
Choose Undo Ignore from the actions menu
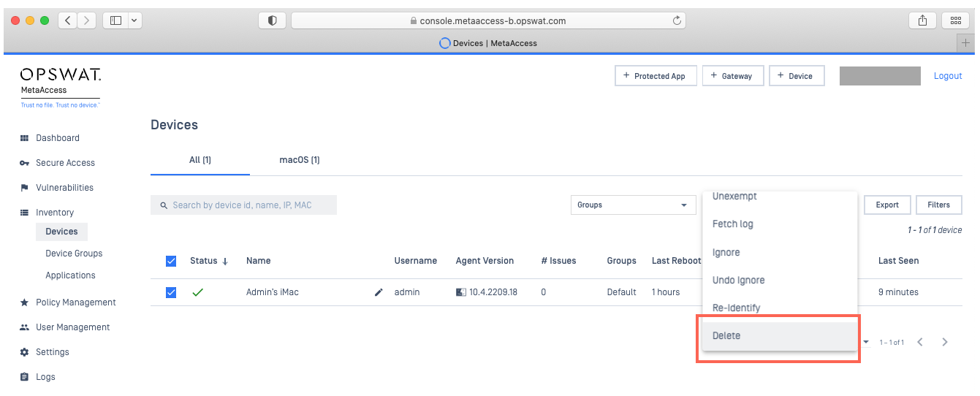(780, 280)
